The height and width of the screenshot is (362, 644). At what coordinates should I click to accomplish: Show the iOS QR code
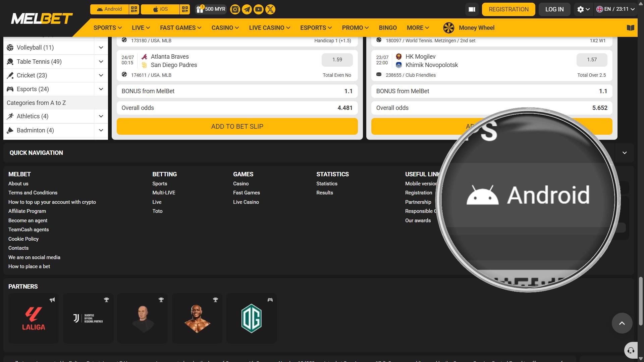click(x=185, y=9)
